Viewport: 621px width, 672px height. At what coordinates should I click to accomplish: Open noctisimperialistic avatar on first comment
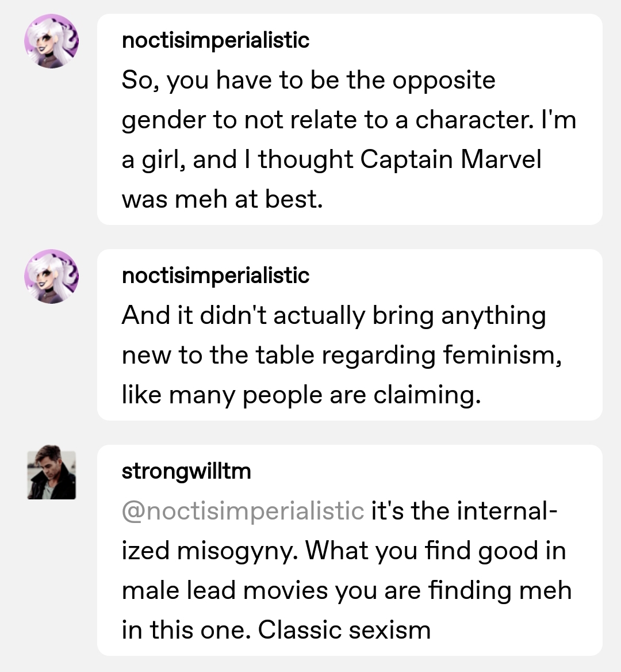(51, 41)
